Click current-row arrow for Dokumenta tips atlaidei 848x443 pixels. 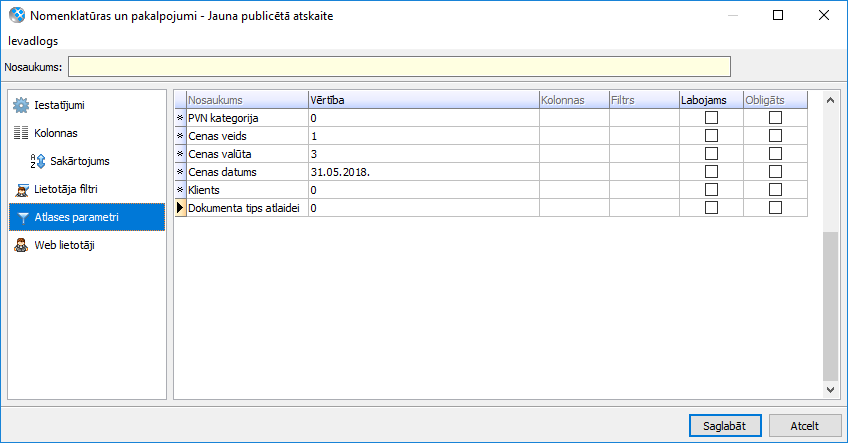[180, 208]
